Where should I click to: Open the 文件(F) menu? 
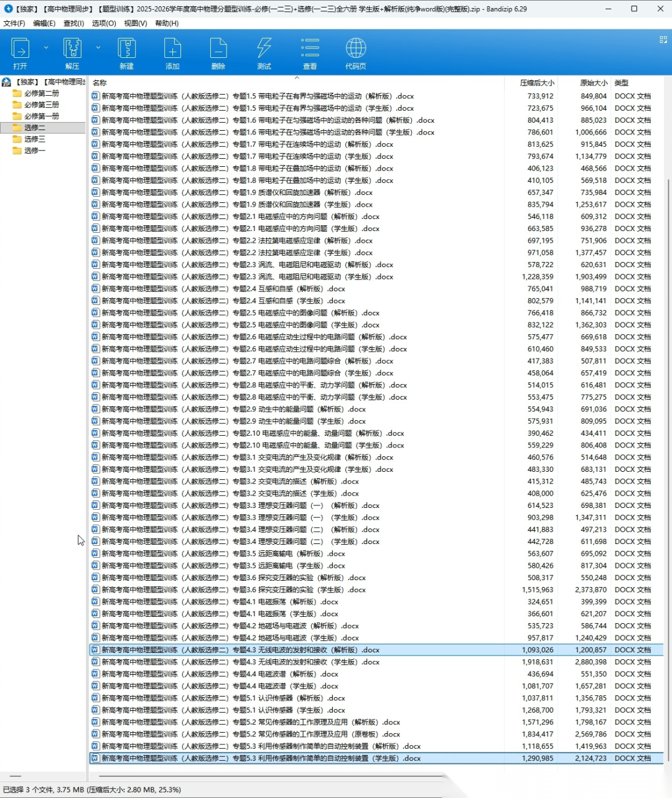click(x=14, y=23)
